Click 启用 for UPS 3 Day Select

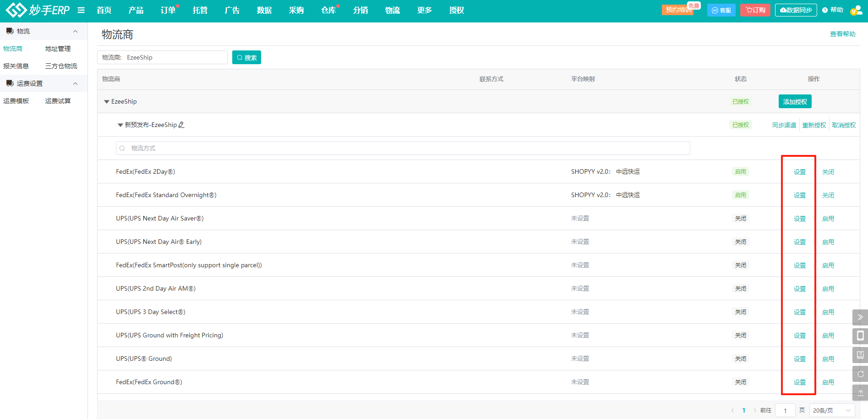point(828,312)
